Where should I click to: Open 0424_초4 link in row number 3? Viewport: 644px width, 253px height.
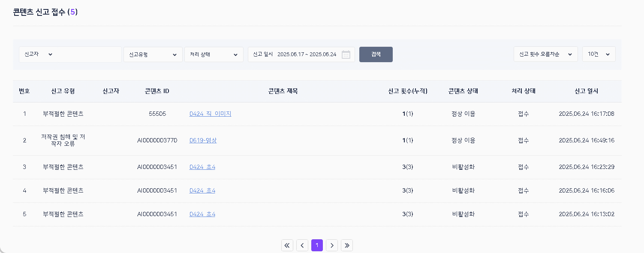(202, 167)
